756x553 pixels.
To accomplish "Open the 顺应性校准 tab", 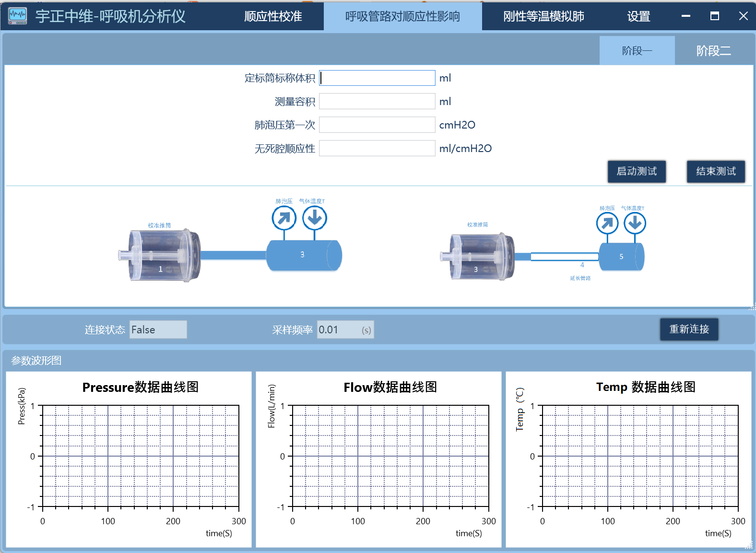I will (x=273, y=16).
